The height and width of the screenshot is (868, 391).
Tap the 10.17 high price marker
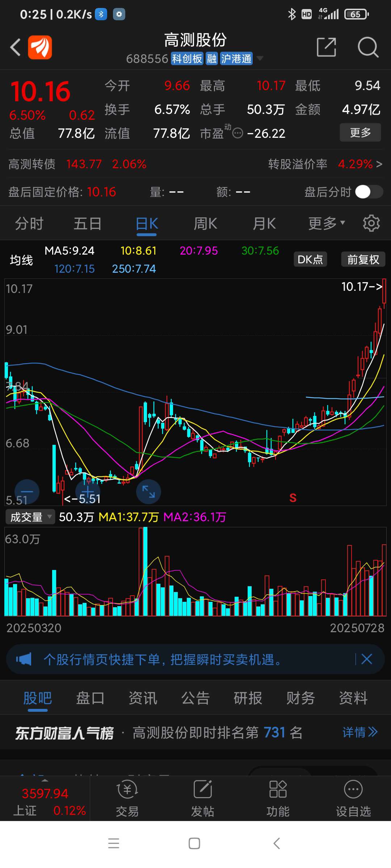(362, 287)
